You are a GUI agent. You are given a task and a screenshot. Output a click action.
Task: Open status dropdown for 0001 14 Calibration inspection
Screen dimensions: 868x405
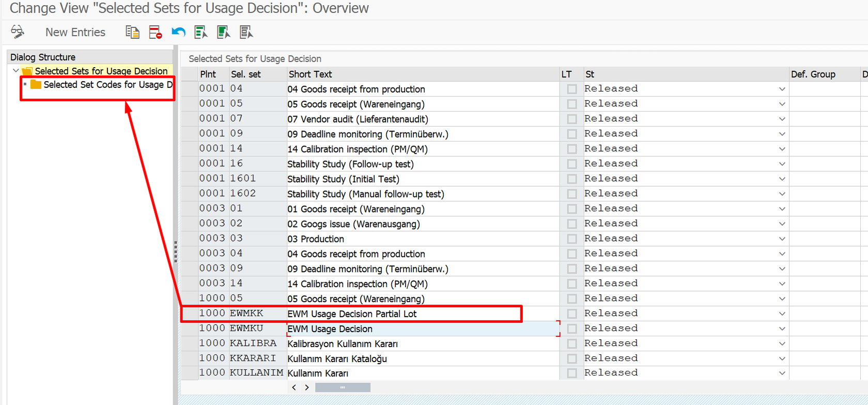(x=782, y=149)
